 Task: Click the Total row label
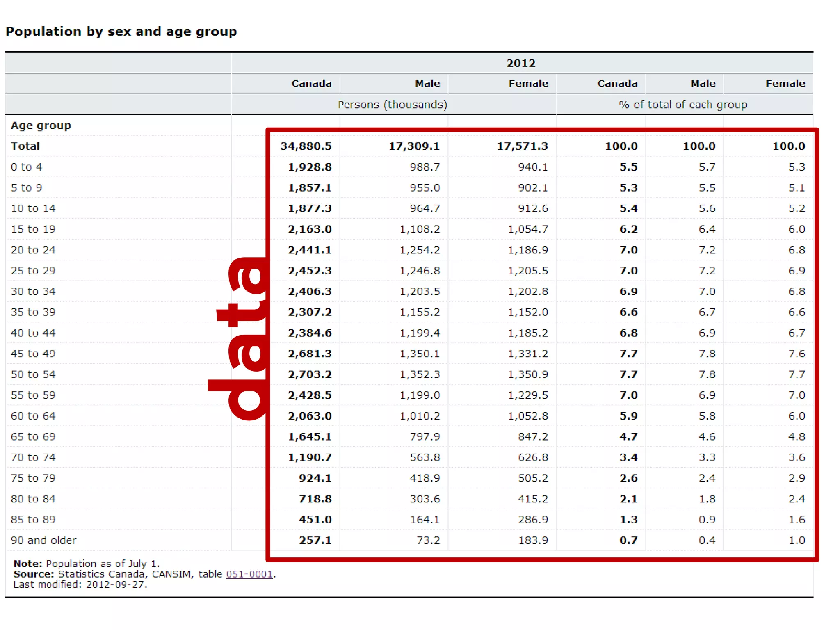tap(25, 146)
